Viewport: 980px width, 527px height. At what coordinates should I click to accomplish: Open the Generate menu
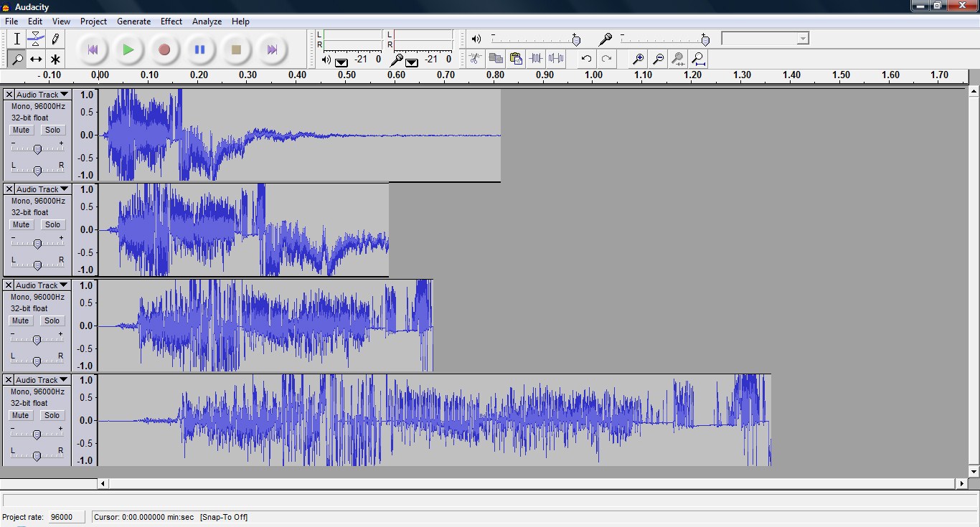tap(133, 22)
